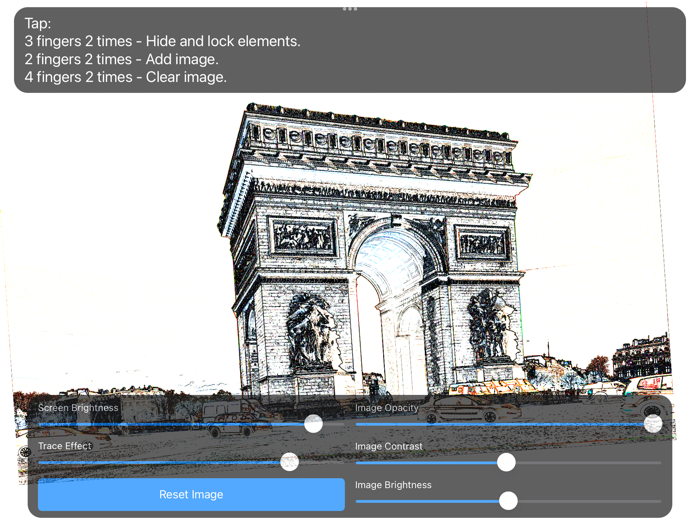Click the 'Trace Effect' label
700x525 pixels.
[x=65, y=446]
